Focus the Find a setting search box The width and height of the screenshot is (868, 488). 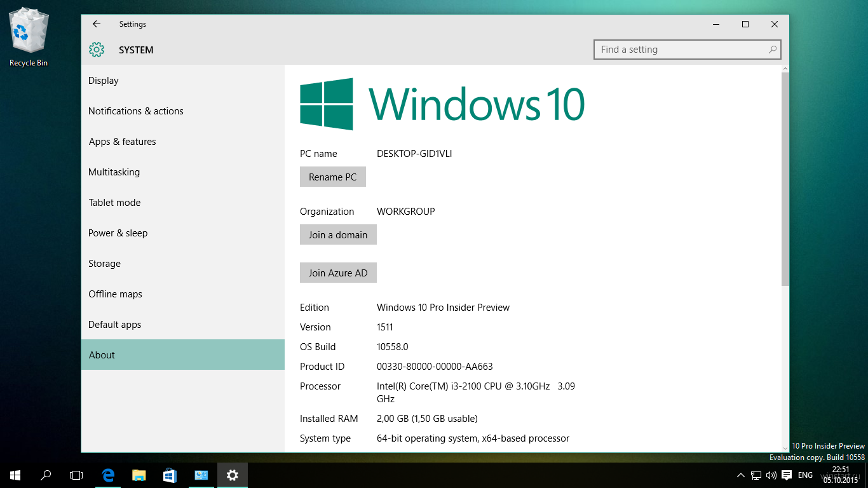(687, 50)
